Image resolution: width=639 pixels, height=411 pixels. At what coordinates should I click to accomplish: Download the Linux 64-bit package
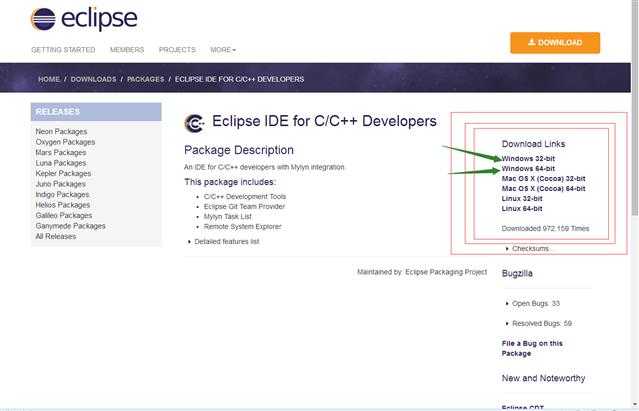(x=522, y=209)
